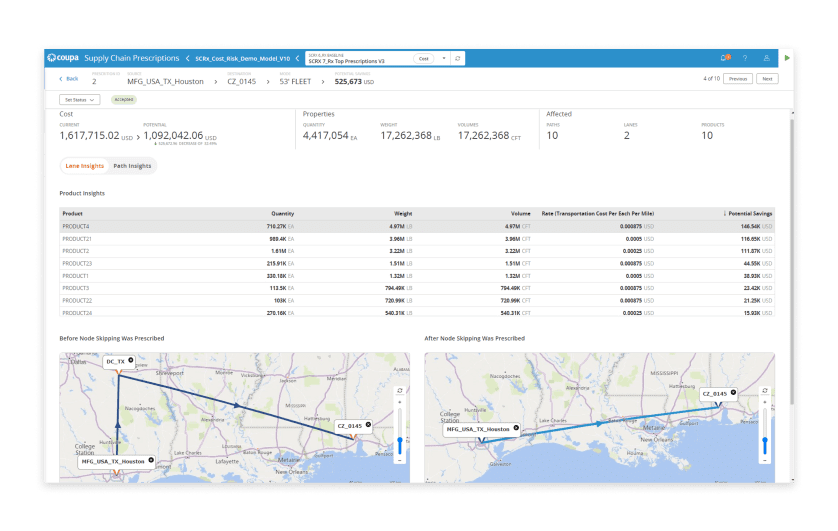Viewport: 838px width, 531px height.
Task: Expand the scenario selector dropdown arrow
Action: (x=444, y=58)
